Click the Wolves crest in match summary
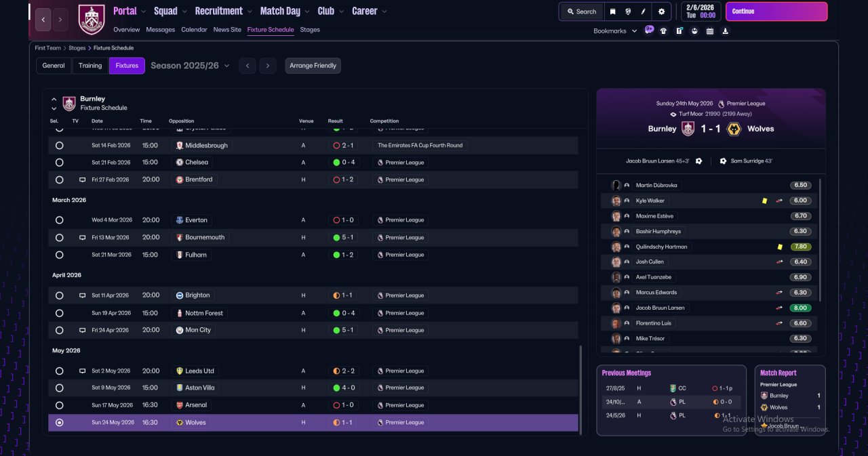 coord(733,129)
